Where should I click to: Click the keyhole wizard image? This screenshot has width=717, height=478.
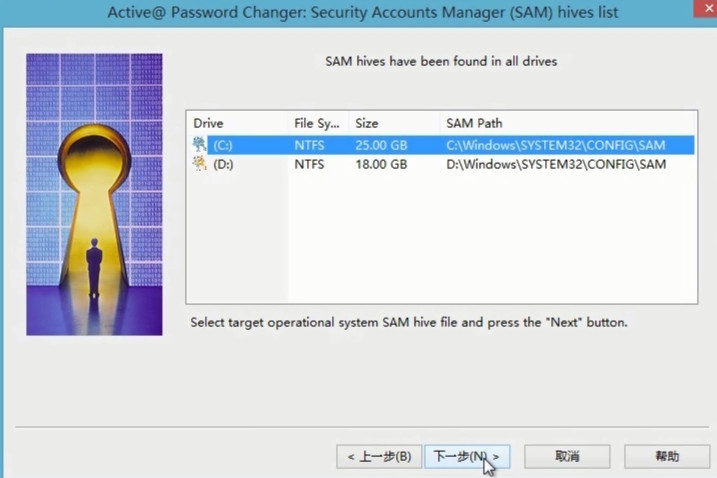point(94,194)
